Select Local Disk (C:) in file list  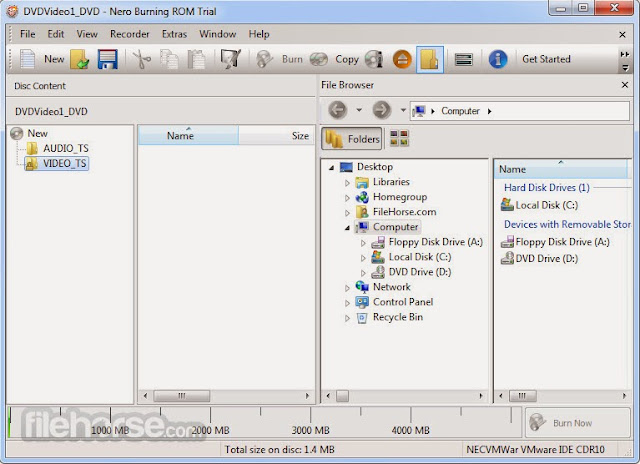[x=540, y=205]
